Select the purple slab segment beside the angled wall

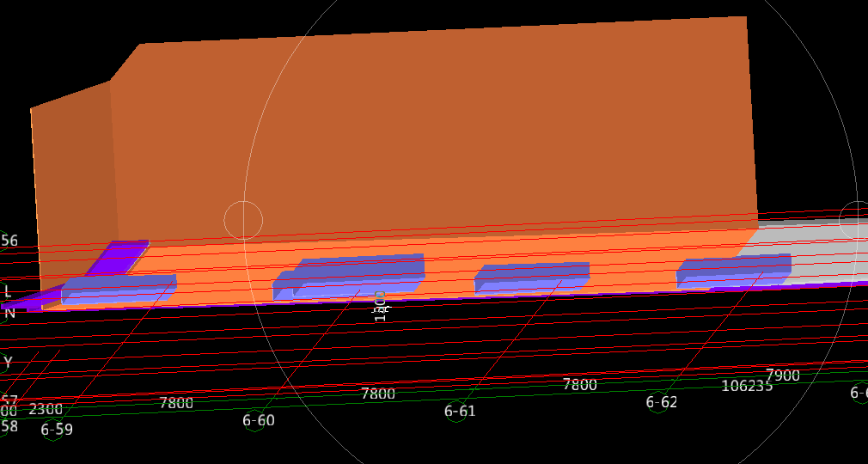point(119,256)
